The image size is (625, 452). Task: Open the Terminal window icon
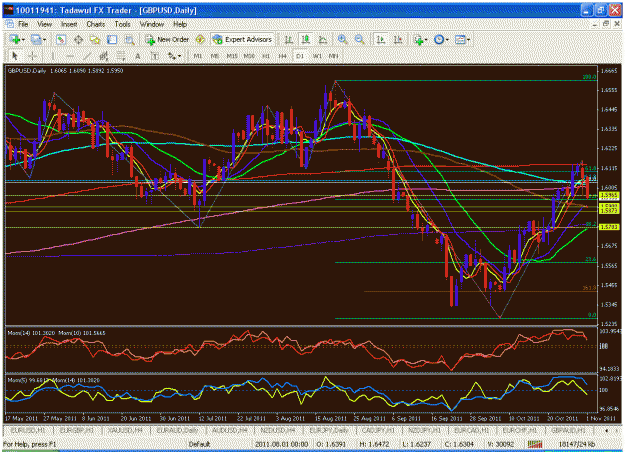point(112,39)
